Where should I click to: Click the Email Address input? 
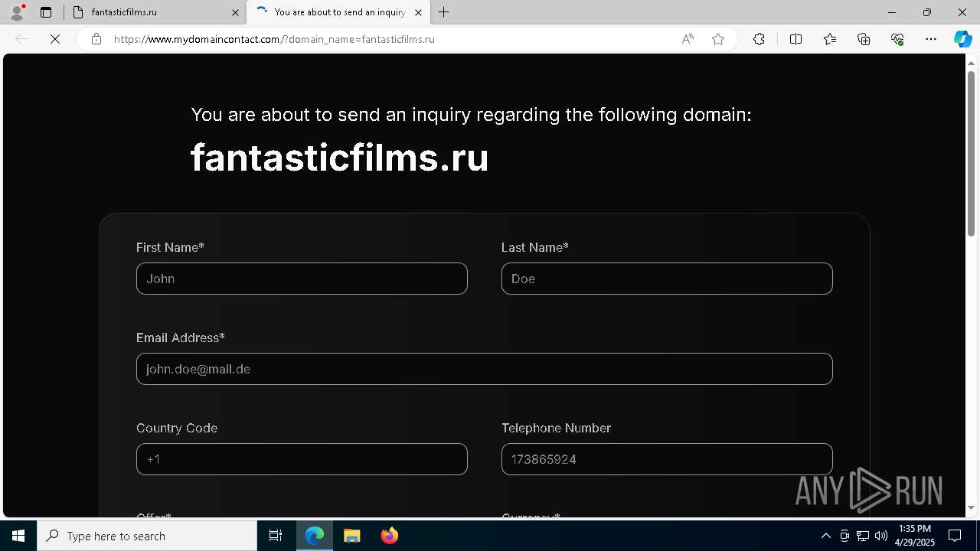[485, 369]
